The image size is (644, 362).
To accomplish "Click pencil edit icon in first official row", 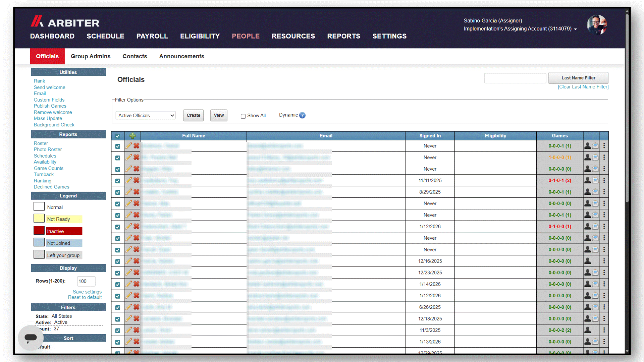I will [128, 146].
